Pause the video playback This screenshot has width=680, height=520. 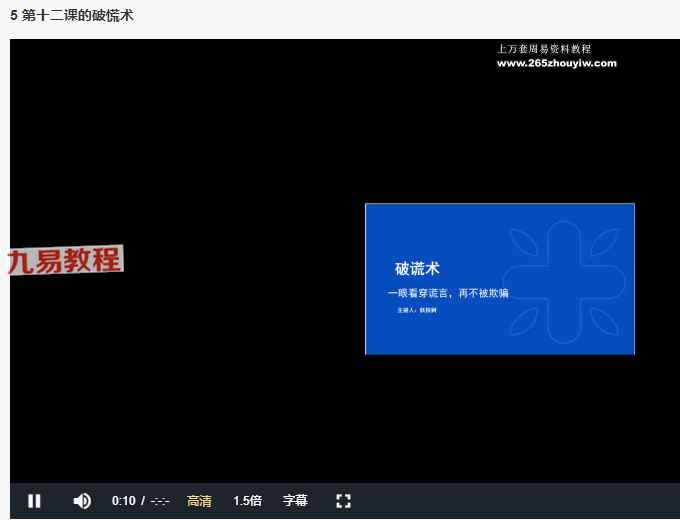(x=34, y=501)
